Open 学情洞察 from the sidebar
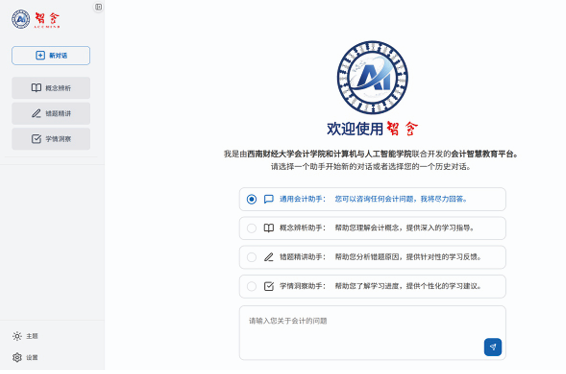Image resolution: width=566 pixels, height=374 pixels. 51,139
